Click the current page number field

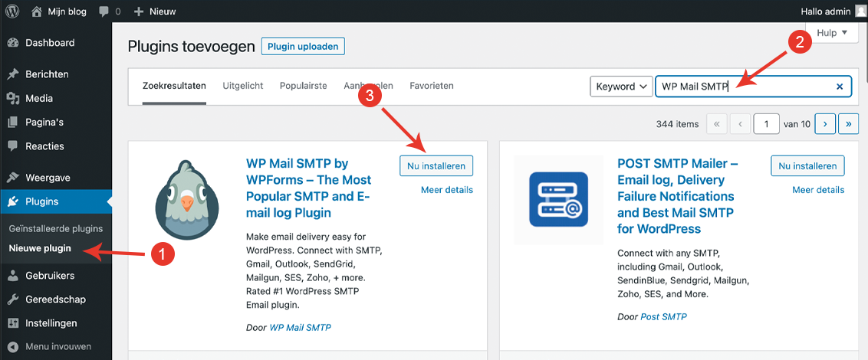point(767,124)
